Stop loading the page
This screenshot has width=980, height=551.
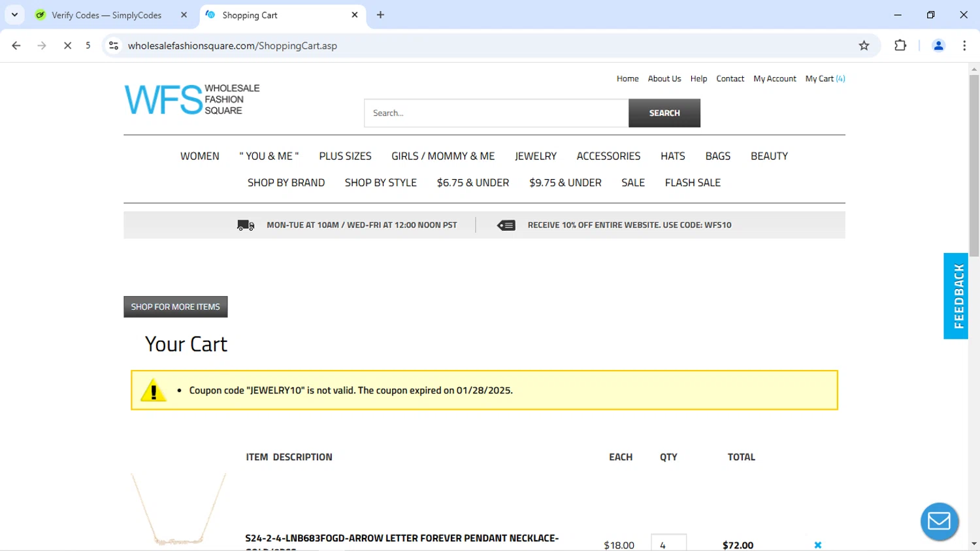pyautogui.click(x=67, y=46)
